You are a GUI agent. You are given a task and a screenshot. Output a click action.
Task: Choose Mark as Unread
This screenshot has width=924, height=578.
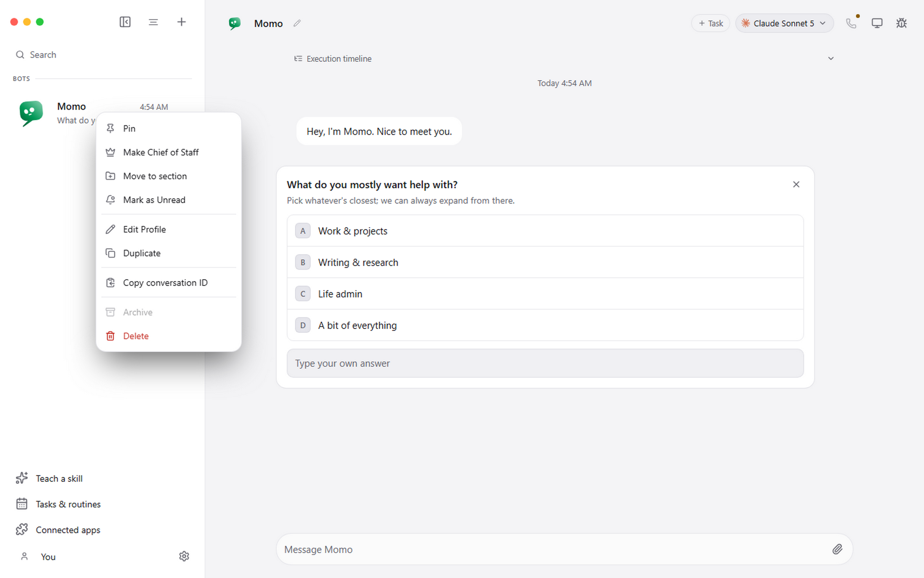(x=169, y=199)
